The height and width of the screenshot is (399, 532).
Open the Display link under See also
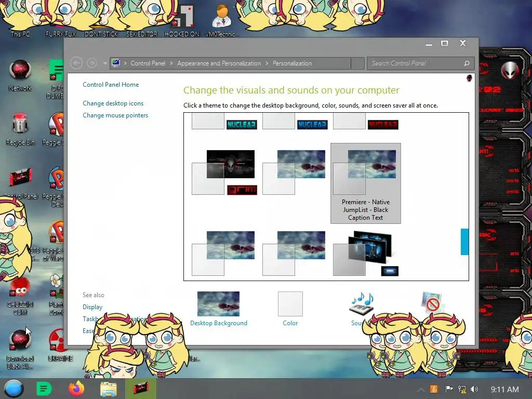point(92,307)
